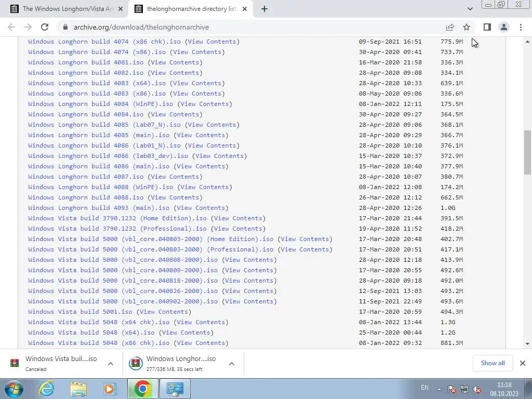Click the page scroll-down arrow
The image size is (532, 399).
(528, 344)
